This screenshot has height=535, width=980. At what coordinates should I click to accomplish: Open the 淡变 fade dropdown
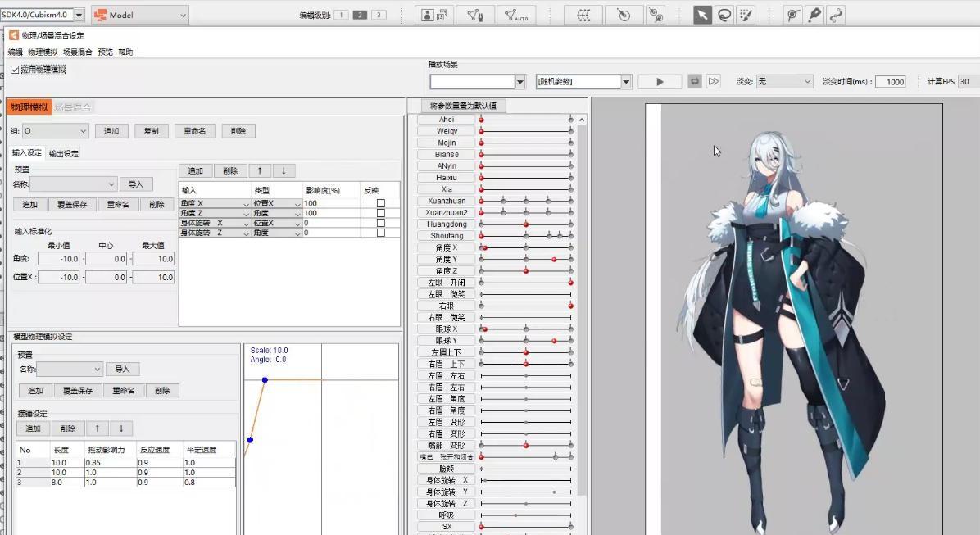click(x=784, y=82)
